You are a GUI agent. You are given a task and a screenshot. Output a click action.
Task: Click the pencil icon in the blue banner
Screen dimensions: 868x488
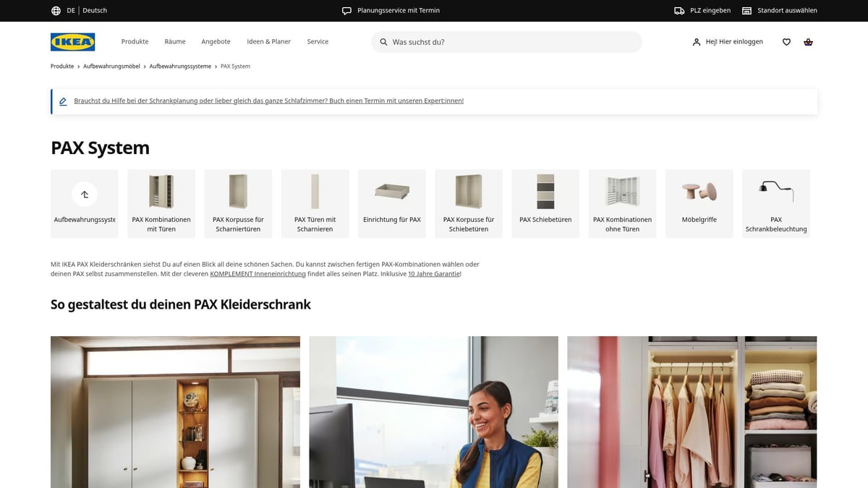(x=63, y=100)
